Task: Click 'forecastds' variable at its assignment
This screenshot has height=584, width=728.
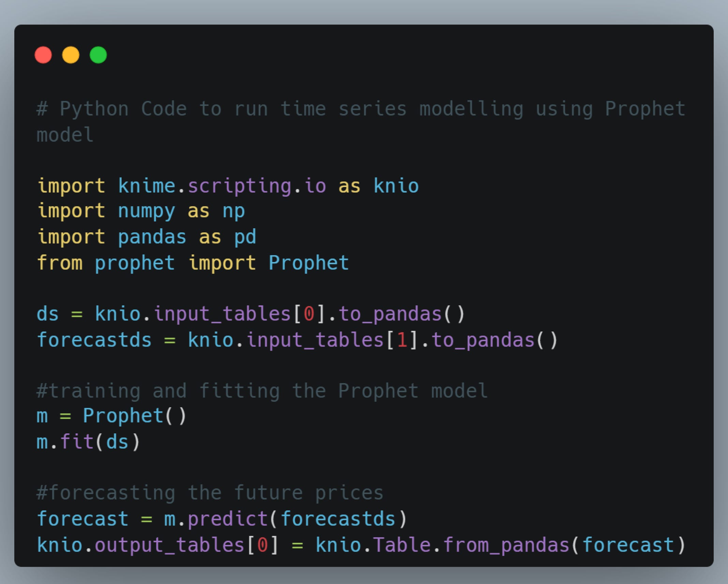Action: 94,340
